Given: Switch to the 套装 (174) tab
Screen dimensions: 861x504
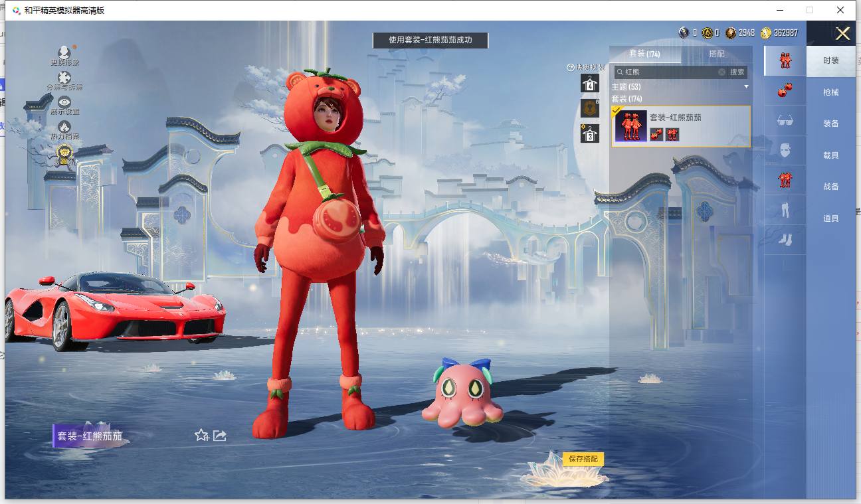Looking at the screenshot, I should [644, 54].
